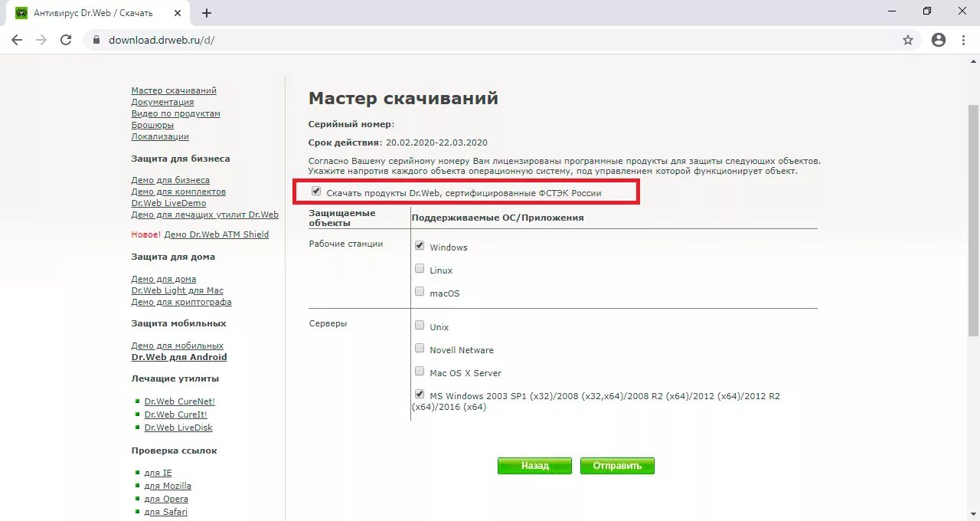The image size is (980, 521).
Task: Check the Mac OS X Server checkbox
Action: pyautogui.click(x=420, y=372)
